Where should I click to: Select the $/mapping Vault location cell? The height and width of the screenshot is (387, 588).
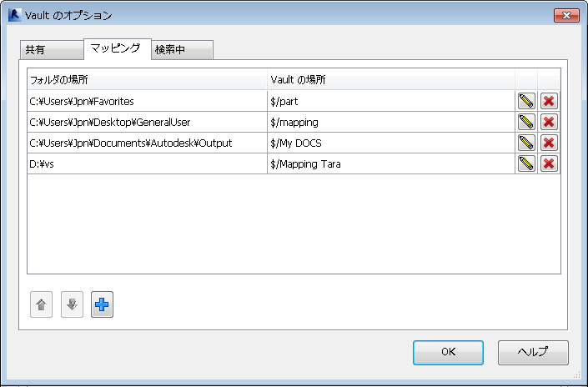click(x=391, y=123)
